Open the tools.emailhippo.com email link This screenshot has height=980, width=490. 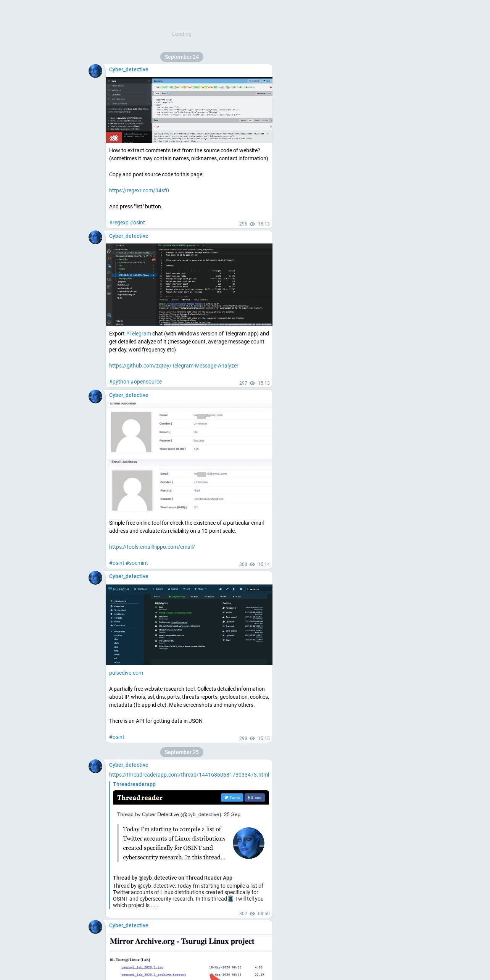152,547
